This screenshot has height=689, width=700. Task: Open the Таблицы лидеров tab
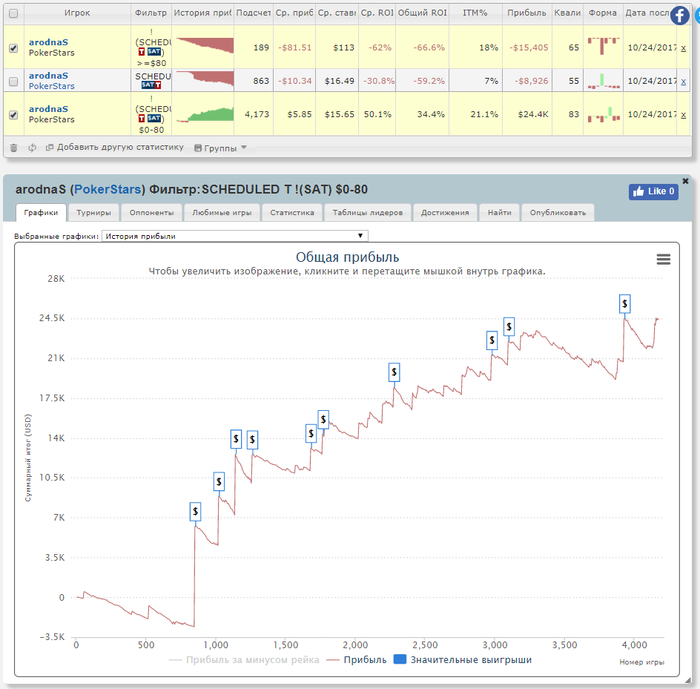point(367,213)
